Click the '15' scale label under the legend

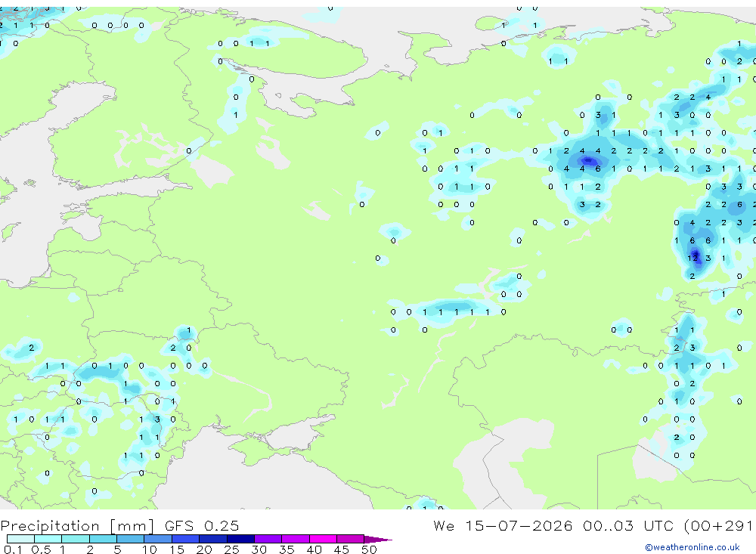[177, 549]
